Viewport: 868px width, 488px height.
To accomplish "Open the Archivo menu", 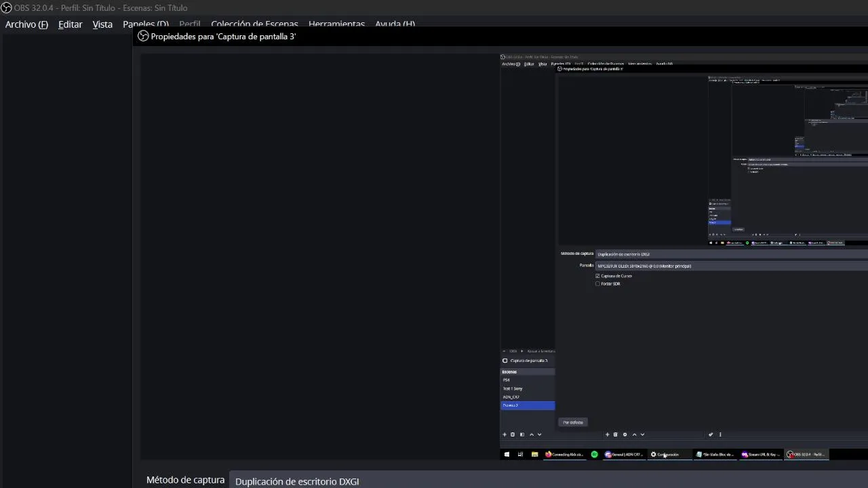I will [26, 24].
